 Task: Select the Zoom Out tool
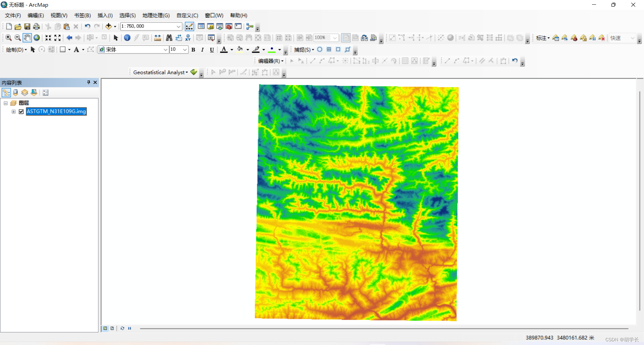[x=18, y=38]
